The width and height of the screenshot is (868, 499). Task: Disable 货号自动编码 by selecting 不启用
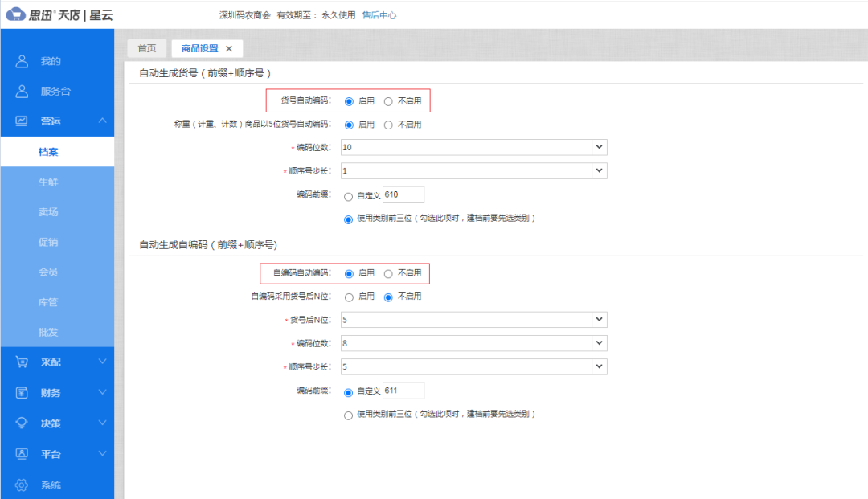388,100
